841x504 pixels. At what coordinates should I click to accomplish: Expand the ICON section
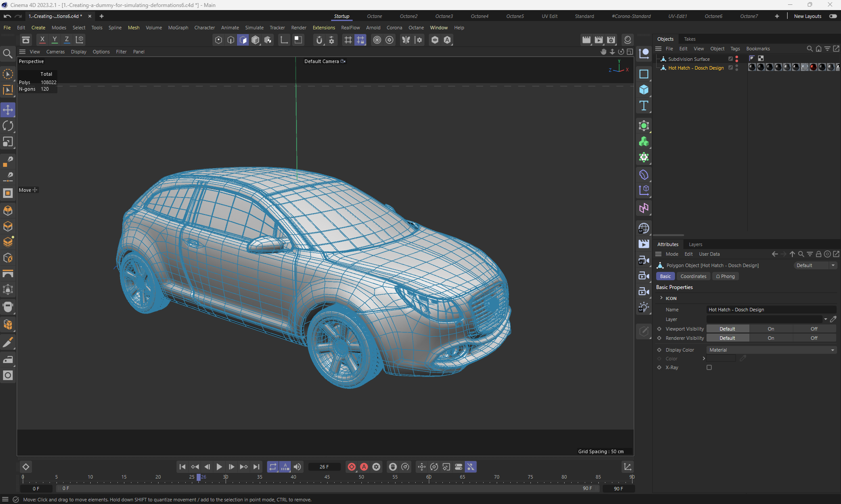(x=661, y=298)
